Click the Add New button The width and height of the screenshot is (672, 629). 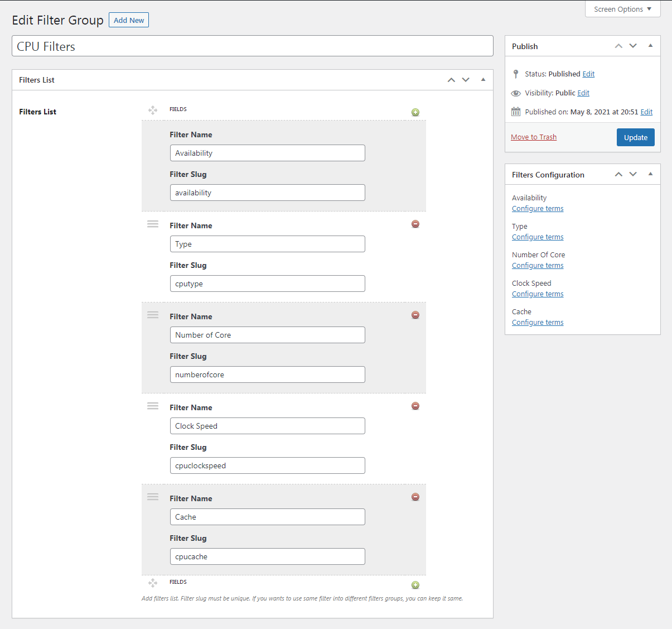[x=129, y=20]
